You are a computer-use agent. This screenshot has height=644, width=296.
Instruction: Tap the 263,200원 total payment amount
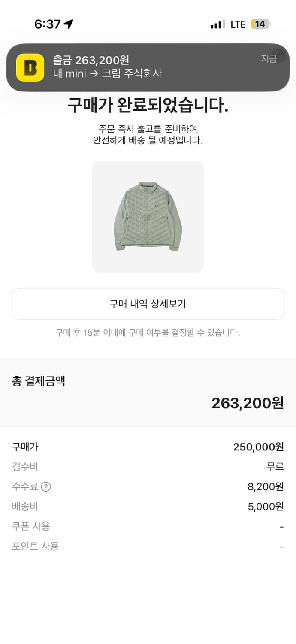point(248,403)
